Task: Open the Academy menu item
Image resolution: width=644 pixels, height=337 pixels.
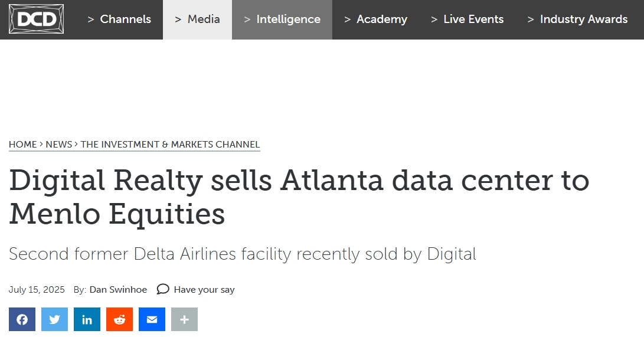Action: coord(376,19)
